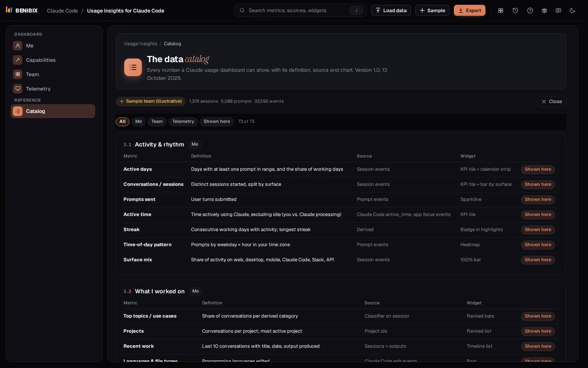The image size is (588, 368).
Task: Select the Telemetry filter chip
Action: click(183, 121)
